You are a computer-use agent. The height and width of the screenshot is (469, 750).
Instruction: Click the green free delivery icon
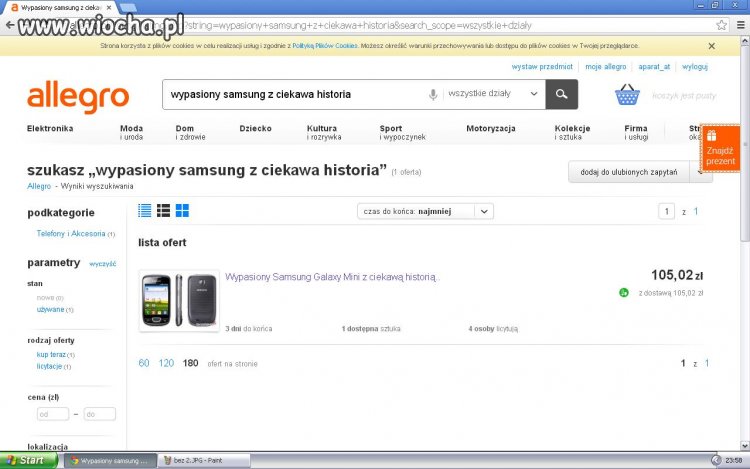[x=624, y=293]
